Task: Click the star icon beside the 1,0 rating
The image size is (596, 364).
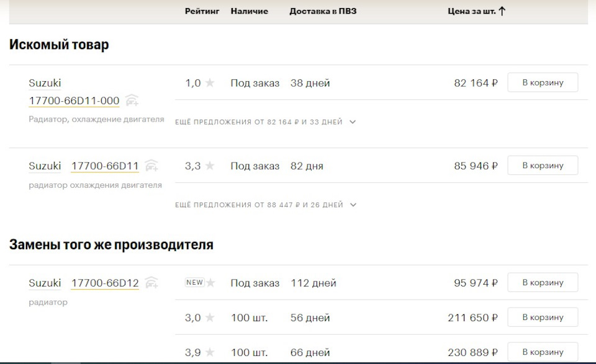Action: [x=209, y=82]
